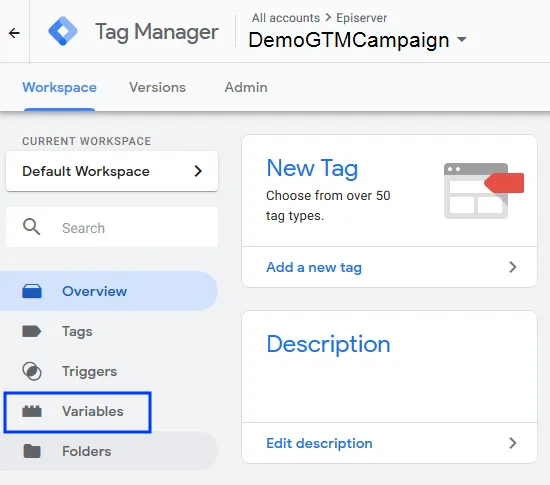The height and width of the screenshot is (485, 550).
Task: Switch to the Versions tab
Action: coord(157,87)
